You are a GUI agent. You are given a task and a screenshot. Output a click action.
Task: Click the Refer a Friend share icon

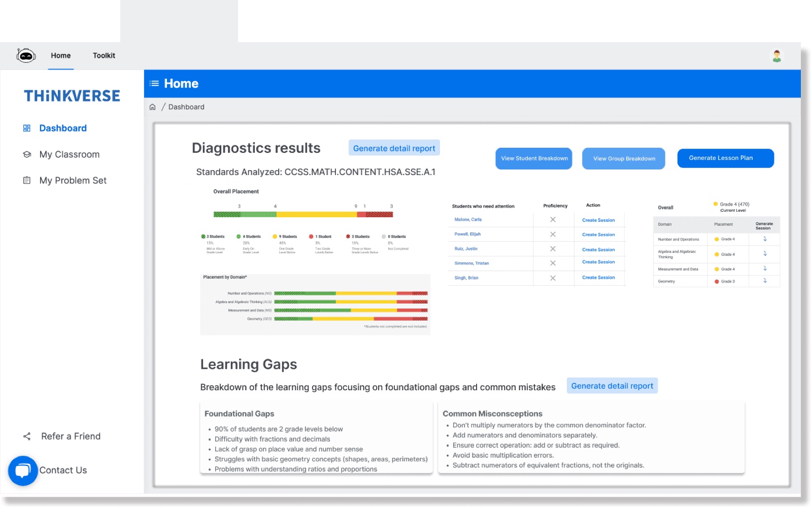[27, 436]
